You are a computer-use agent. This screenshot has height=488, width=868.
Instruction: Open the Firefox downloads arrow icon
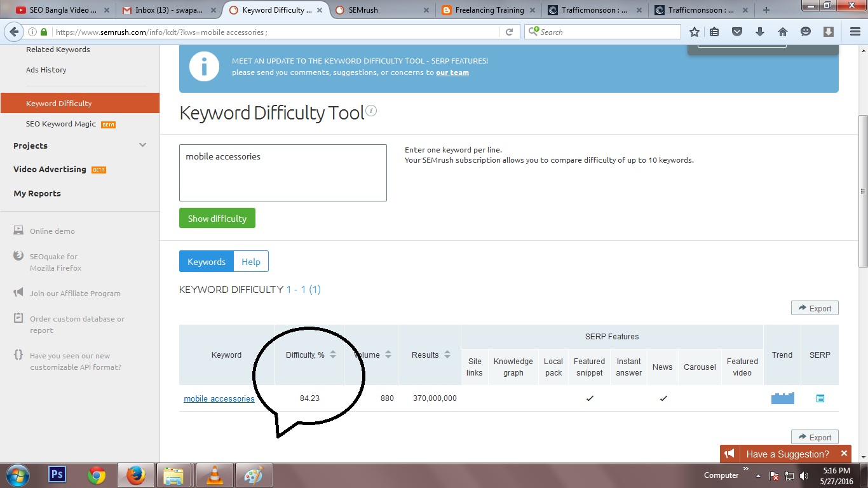click(759, 32)
